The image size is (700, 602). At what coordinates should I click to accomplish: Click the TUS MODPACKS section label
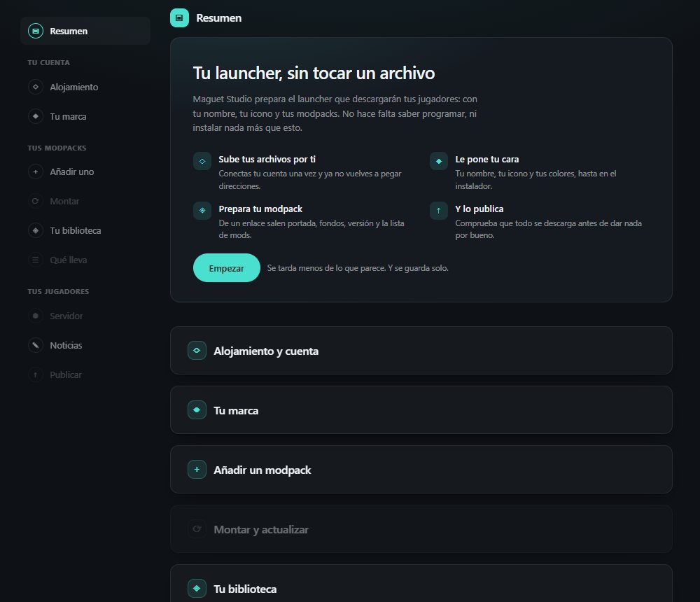(x=57, y=148)
